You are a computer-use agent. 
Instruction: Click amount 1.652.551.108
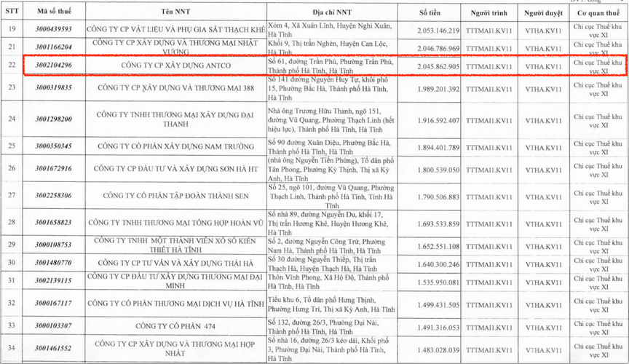pos(438,246)
